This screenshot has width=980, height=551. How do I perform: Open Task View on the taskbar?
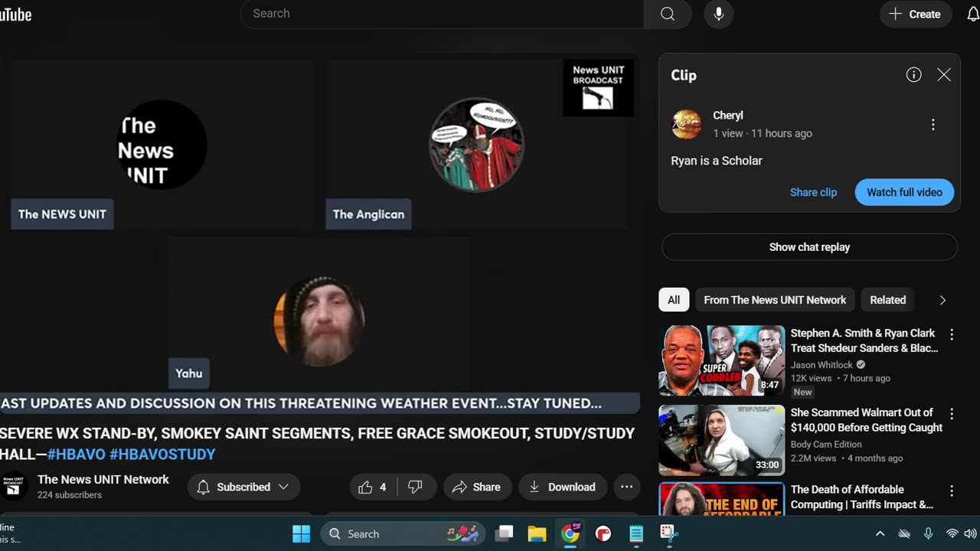(x=504, y=533)
